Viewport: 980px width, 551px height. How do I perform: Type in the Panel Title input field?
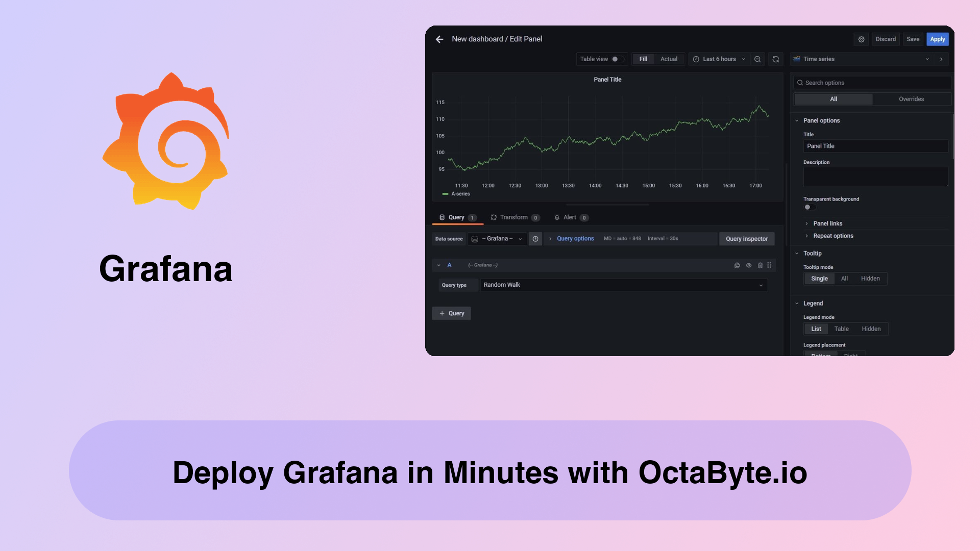pos(875,146)
